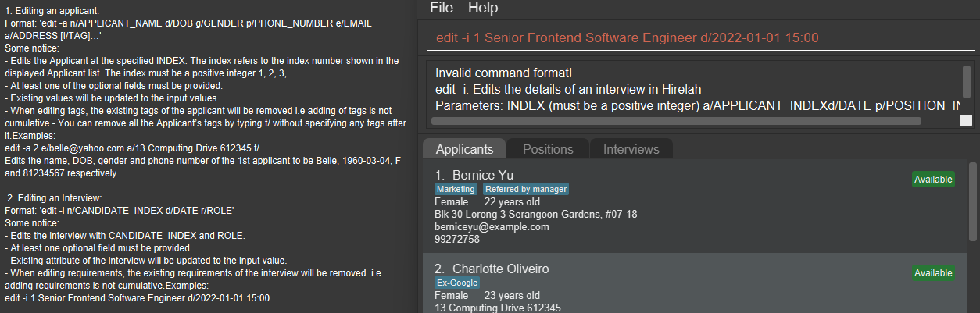Viewport: 980px width, 313px height.
Task: Click the Blk 30 Lorong 3 address
Action: click(535, 214)
